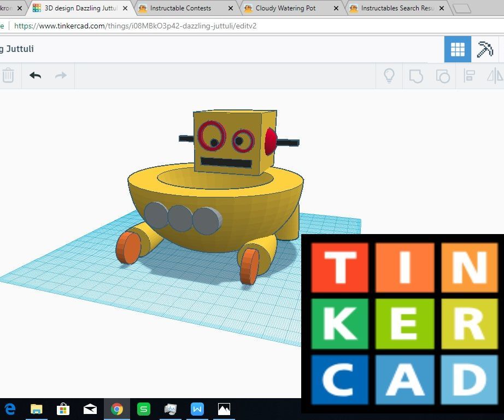This screenshot has height=420, width=504.
Task: Open Chrome from the taskbar
Action: [x=116, y=409]
